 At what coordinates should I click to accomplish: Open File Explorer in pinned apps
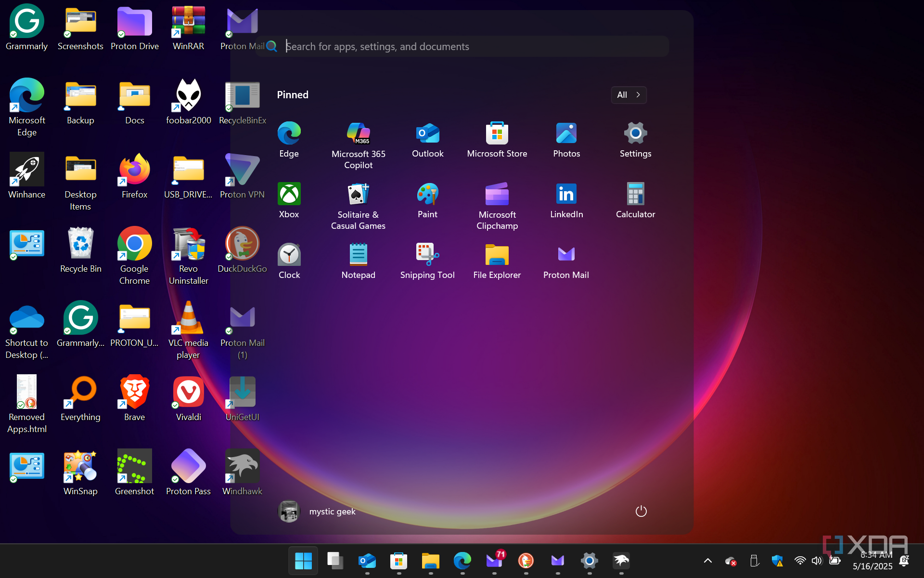pos(497,261)
